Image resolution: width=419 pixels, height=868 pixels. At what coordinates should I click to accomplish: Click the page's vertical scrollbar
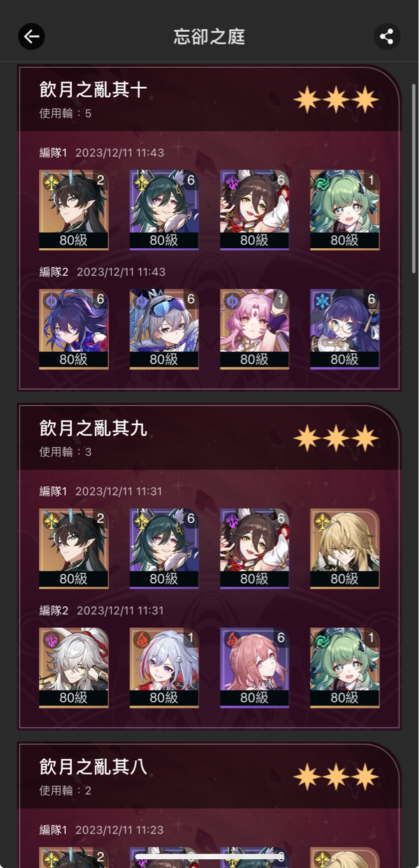coord(414,178)
